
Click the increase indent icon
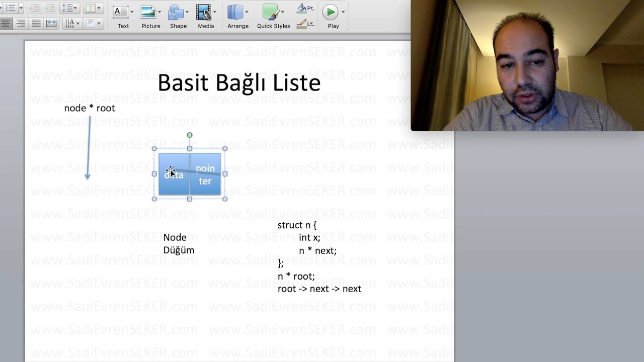point(50,8)
